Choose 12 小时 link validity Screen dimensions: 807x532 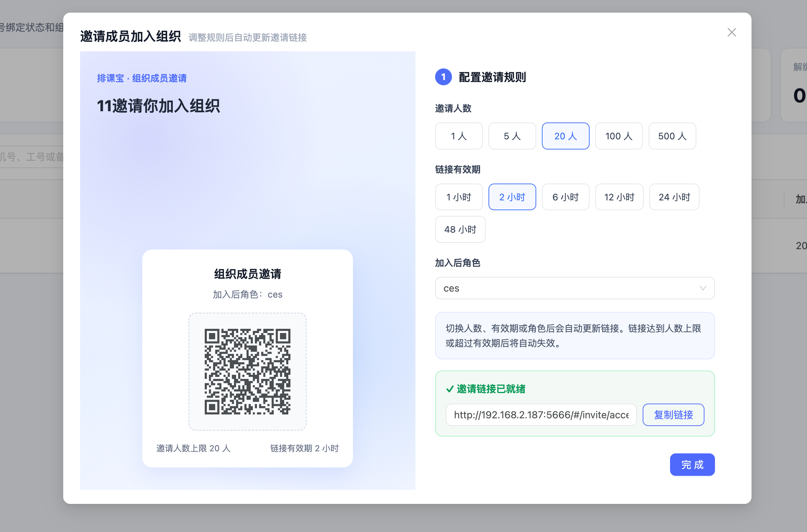tap(619, 197)
